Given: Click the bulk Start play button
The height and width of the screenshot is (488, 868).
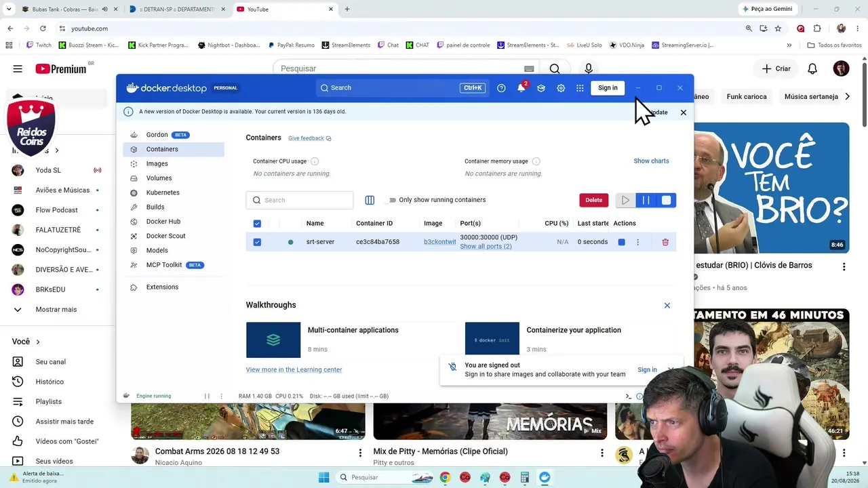Looking at the screenshot, I should [x=625, y=200].
